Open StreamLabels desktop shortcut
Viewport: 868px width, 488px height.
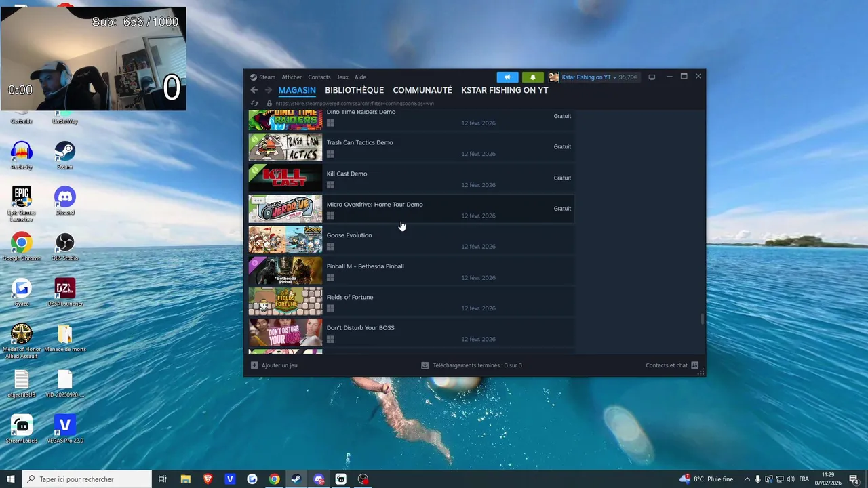[22, 429]
